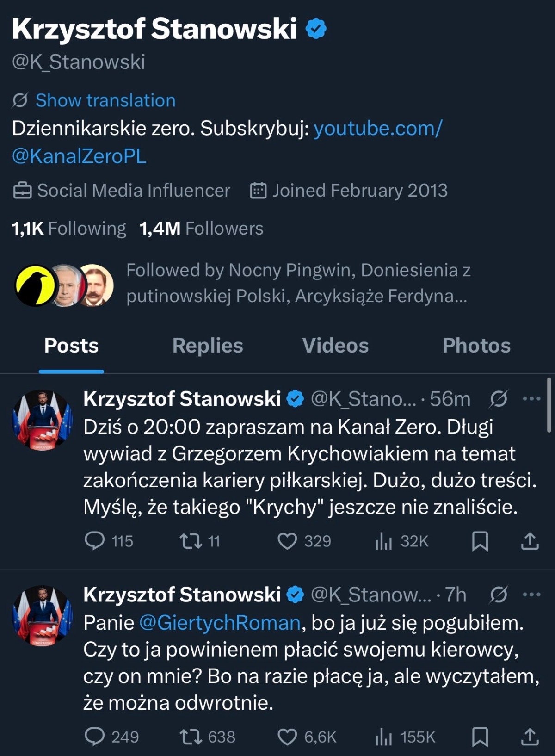View the 1,4M Followers list
This screenshot has height=756, width=555.
point(202,229)
